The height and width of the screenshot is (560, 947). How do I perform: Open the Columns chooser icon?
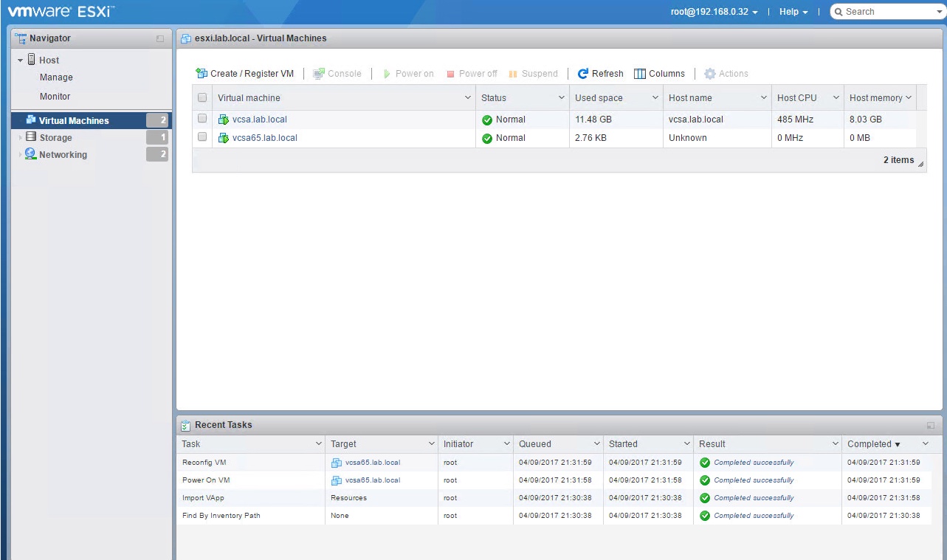click(640, 74)
